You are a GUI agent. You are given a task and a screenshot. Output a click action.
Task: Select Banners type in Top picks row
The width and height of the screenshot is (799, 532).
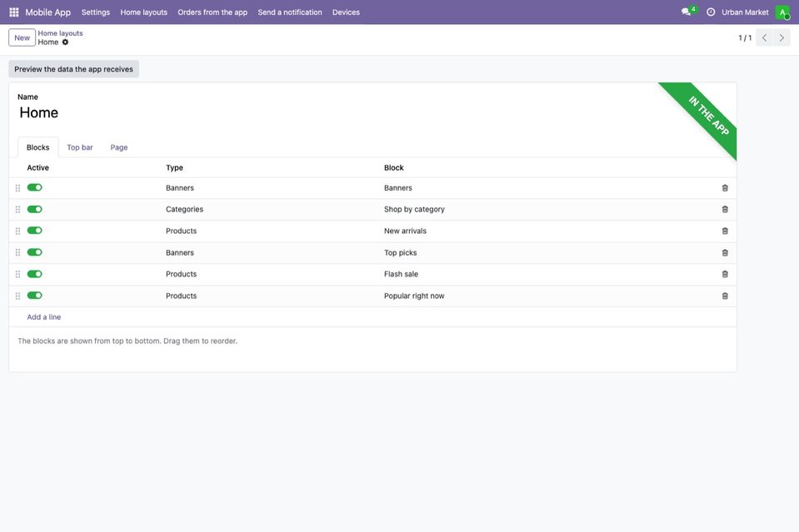tap(180, 252)
